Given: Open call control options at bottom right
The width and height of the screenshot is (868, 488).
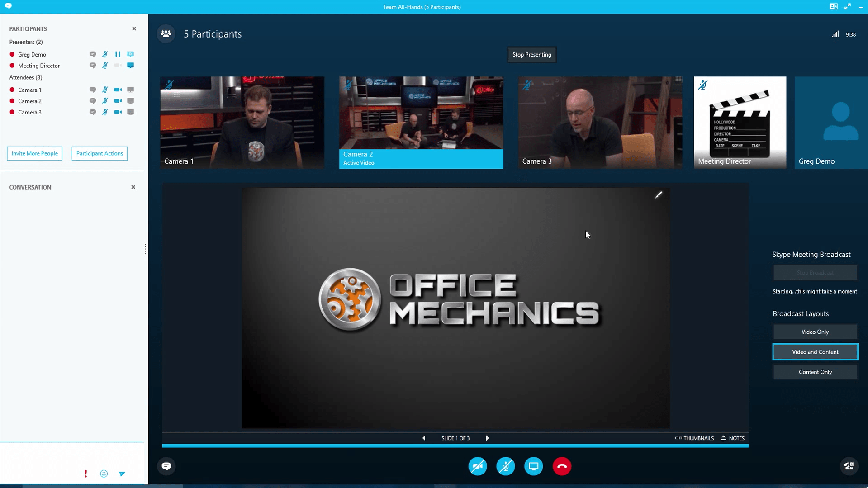Looking at the screenshot, I should [849, 466].
